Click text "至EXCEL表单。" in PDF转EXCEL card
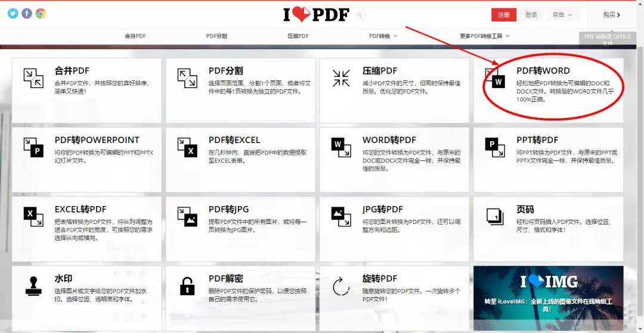The height and width of the screenshot is (333, 644). pos(227,161)
